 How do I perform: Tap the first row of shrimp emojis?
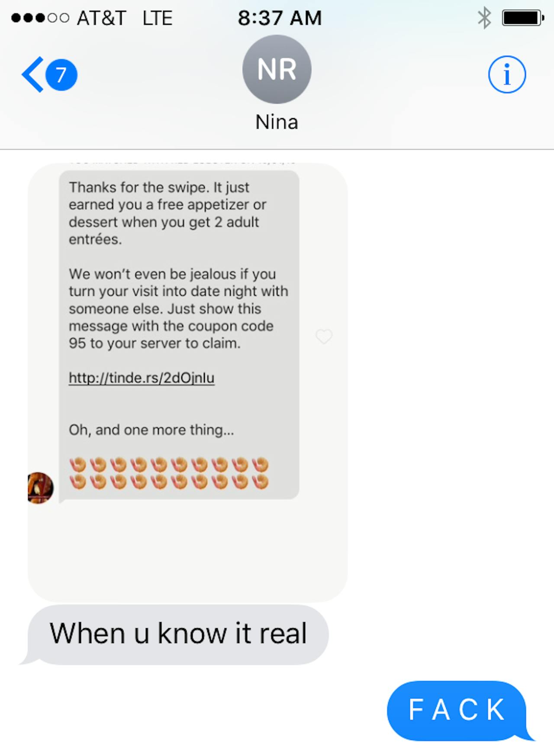[169, 465]
